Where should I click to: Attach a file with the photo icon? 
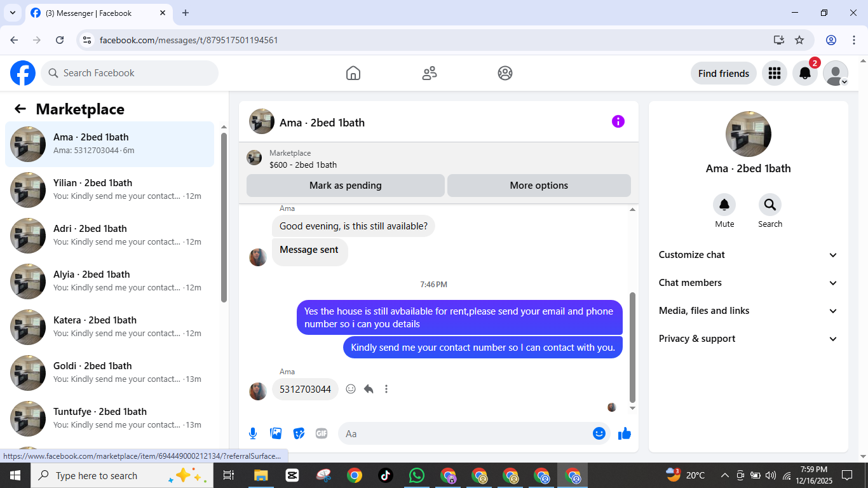point(276,433)
